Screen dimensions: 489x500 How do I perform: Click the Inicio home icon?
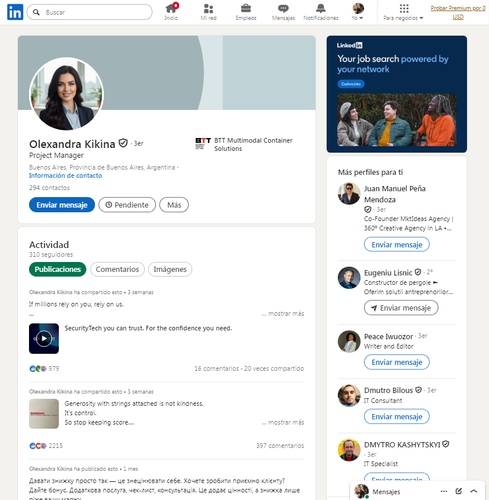tap(171, 8)
